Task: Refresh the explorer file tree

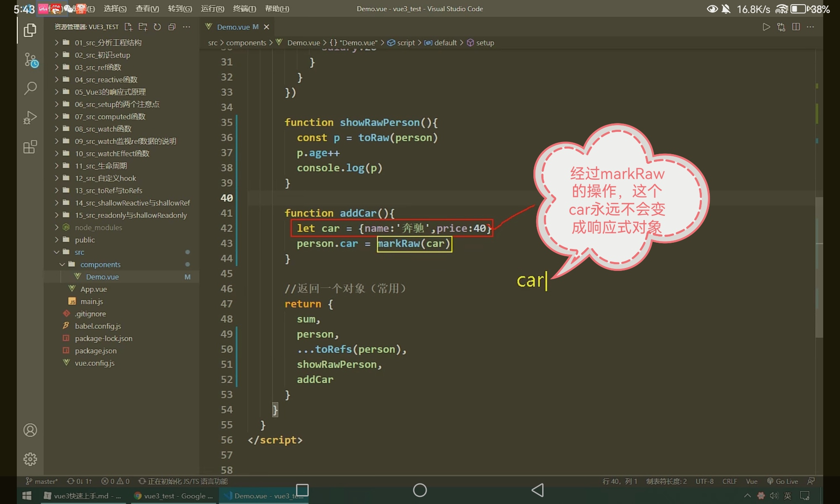Action: tap(157, 27)
